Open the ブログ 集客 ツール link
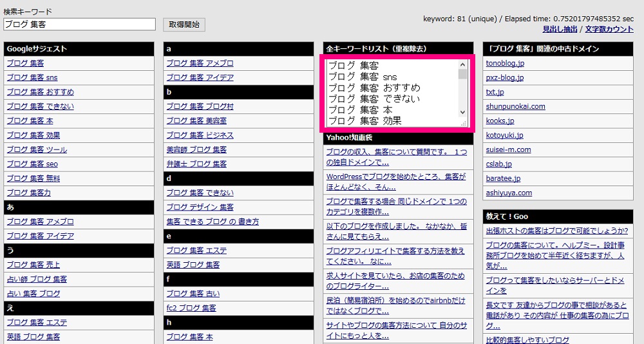 point(37,149)
